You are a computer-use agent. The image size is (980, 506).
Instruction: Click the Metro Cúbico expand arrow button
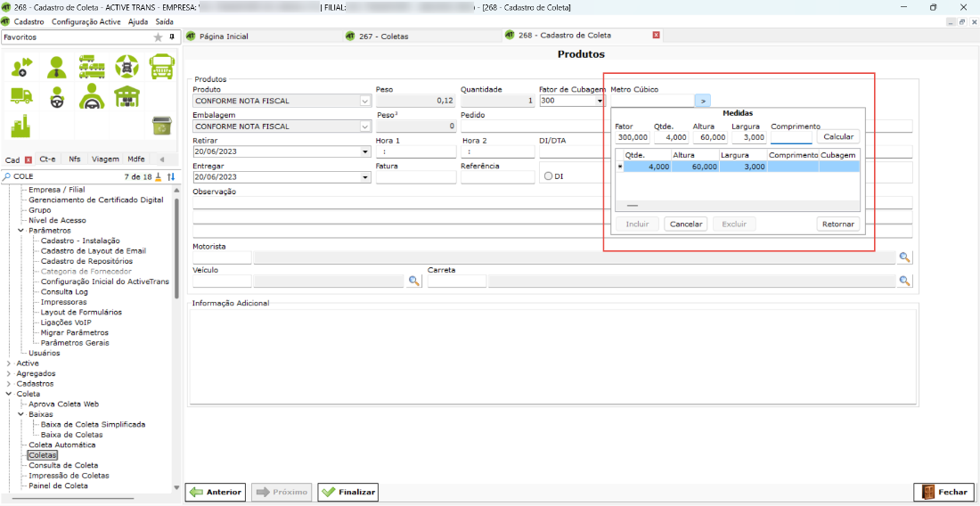tap(703, 101)
